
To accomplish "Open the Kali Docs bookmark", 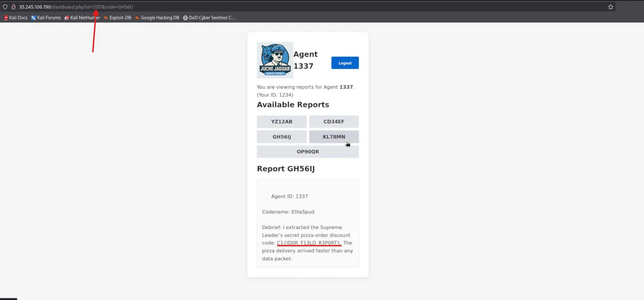I will click(x=15, y=18).
